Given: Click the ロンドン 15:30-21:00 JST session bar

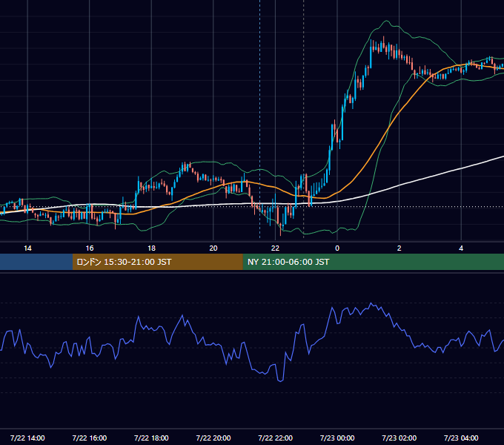Looking at the screenshot, I should pos(157,262).
